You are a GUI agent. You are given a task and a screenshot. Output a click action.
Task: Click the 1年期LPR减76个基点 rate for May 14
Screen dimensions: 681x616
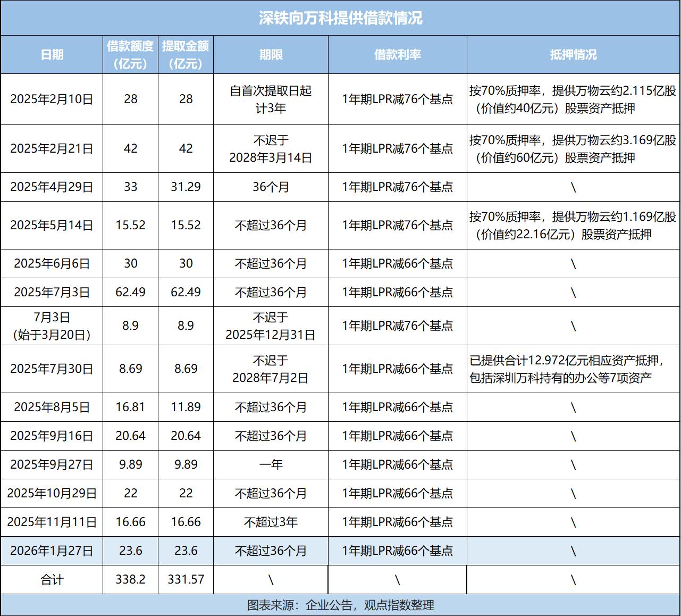click(x=398, y=225)
